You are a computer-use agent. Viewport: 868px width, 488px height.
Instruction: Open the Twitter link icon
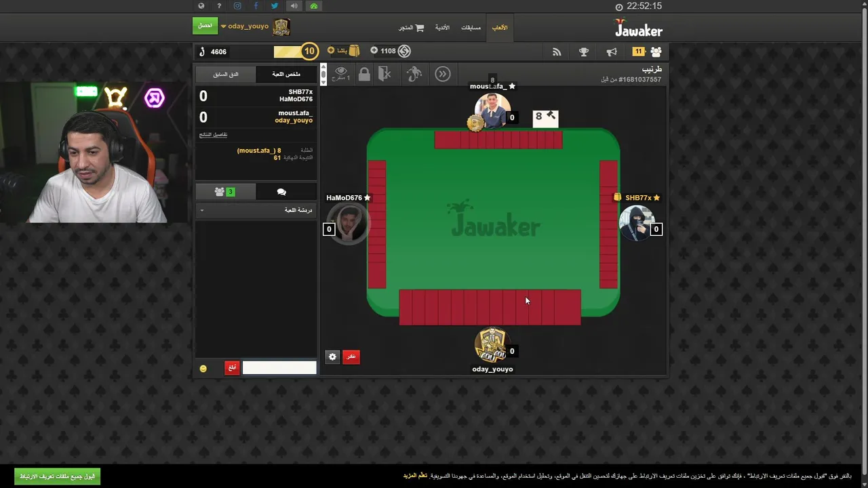pos(275,6)
